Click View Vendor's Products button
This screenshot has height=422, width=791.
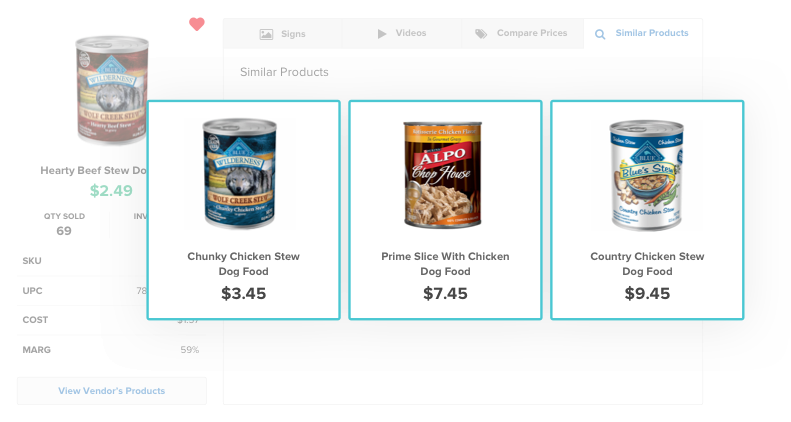[x=112, y=391]
